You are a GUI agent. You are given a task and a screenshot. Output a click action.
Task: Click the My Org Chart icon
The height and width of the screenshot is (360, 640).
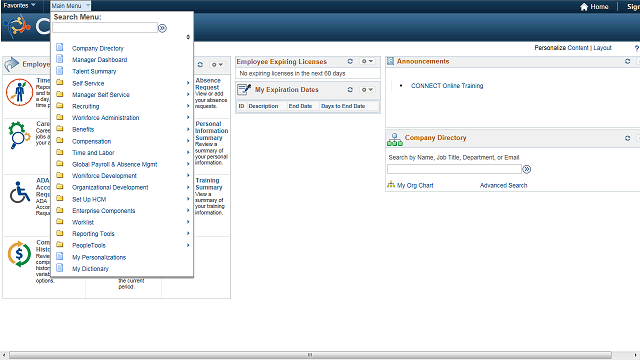(391, 184)
